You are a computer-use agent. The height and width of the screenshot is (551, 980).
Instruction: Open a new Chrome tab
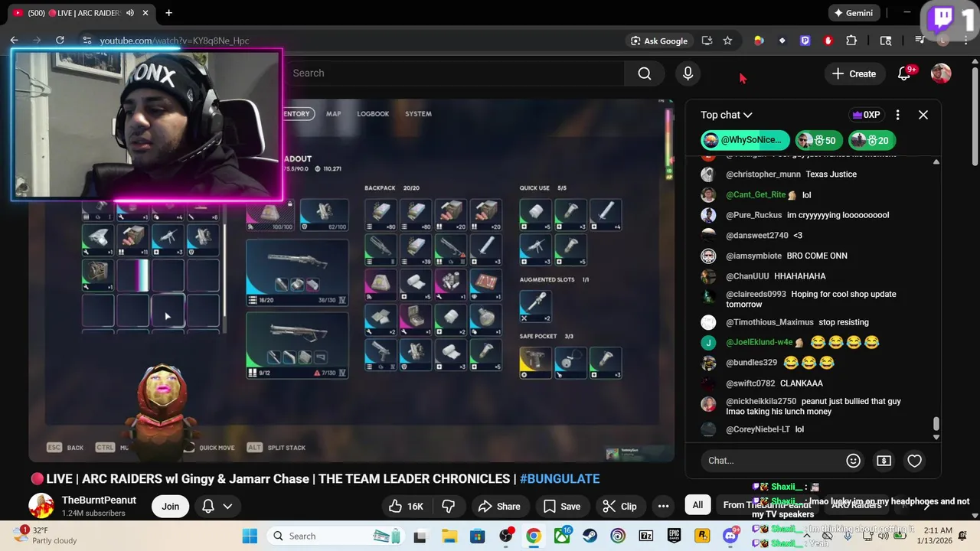[x=168, y=13]
